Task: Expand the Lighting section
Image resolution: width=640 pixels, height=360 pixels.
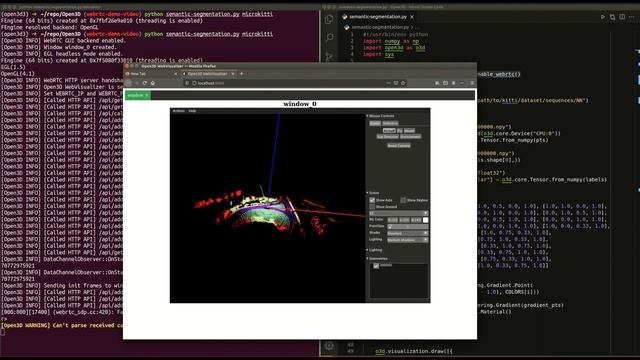Action: (x=367, y=250)
